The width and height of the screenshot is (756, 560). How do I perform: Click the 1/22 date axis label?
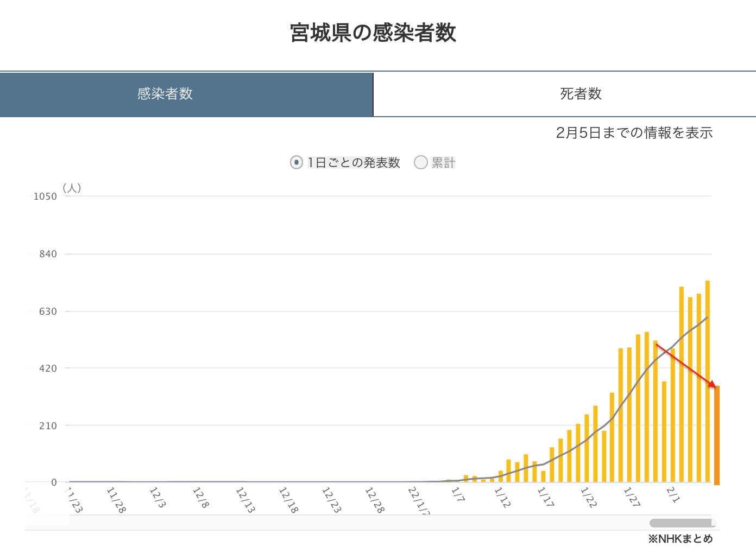click(588, 497)
